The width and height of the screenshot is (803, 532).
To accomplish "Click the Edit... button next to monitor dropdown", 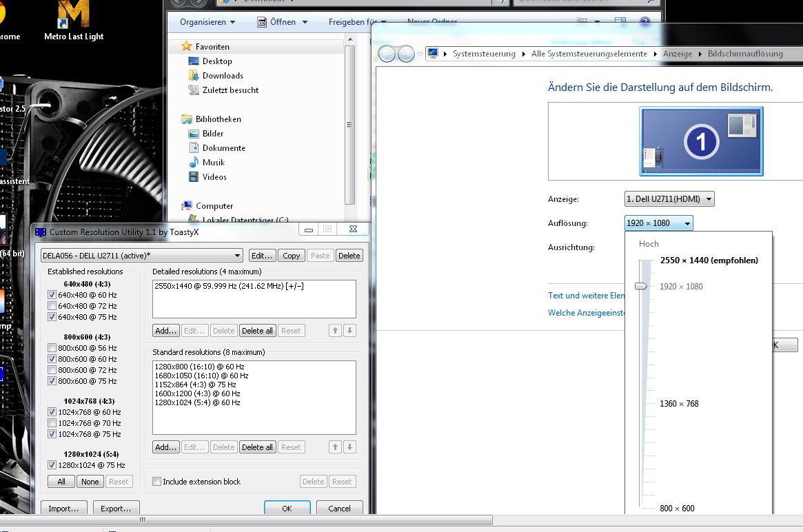I will click(263, 256).
